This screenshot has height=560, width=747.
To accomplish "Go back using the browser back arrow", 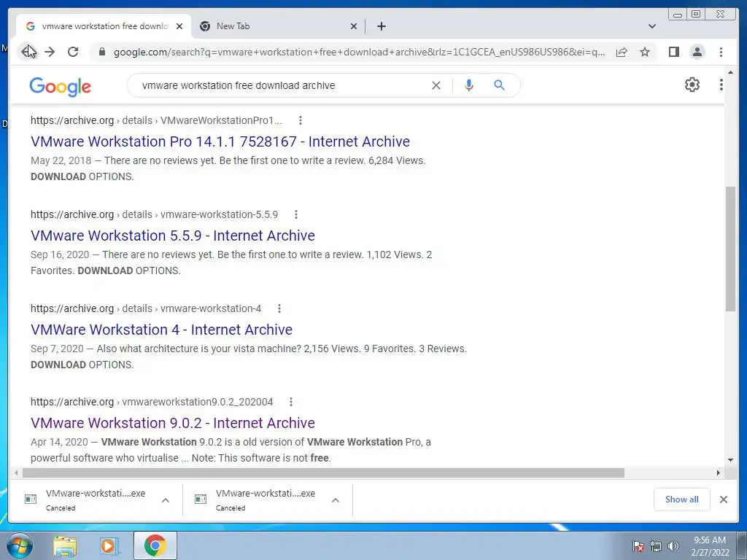I will (x=27, y=52).
